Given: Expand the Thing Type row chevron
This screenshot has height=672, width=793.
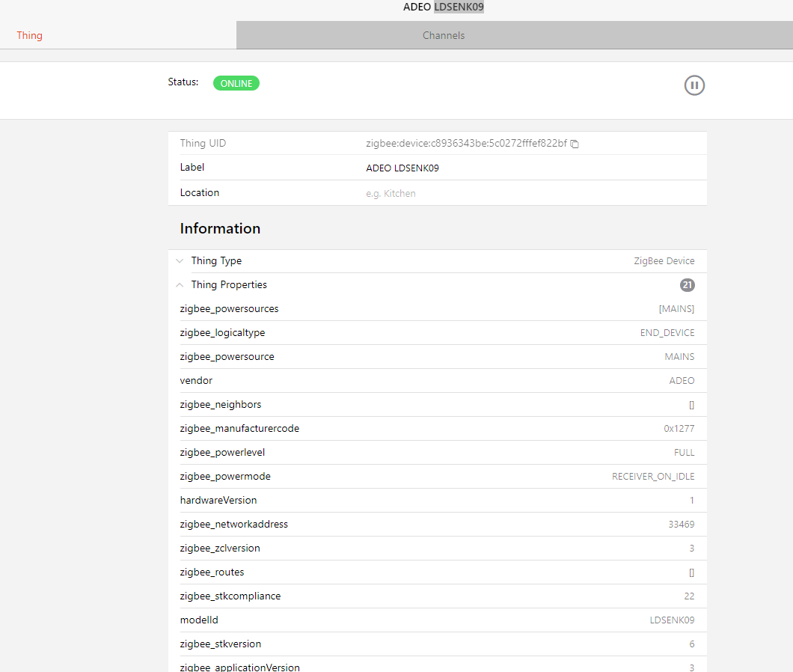Looking at the screenshot, I should [x=180, y=261].
